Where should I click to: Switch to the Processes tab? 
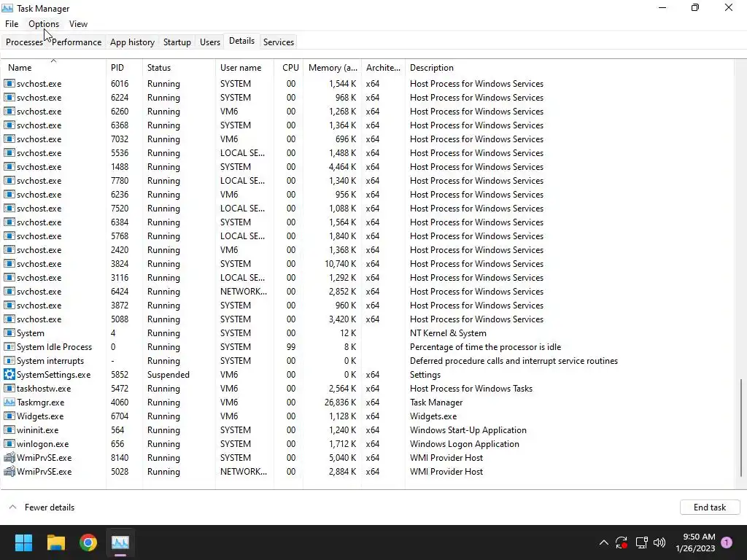24,42
